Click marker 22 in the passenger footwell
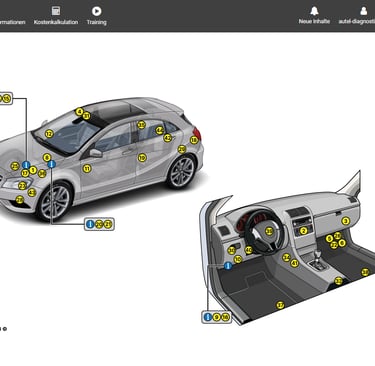 334,245
